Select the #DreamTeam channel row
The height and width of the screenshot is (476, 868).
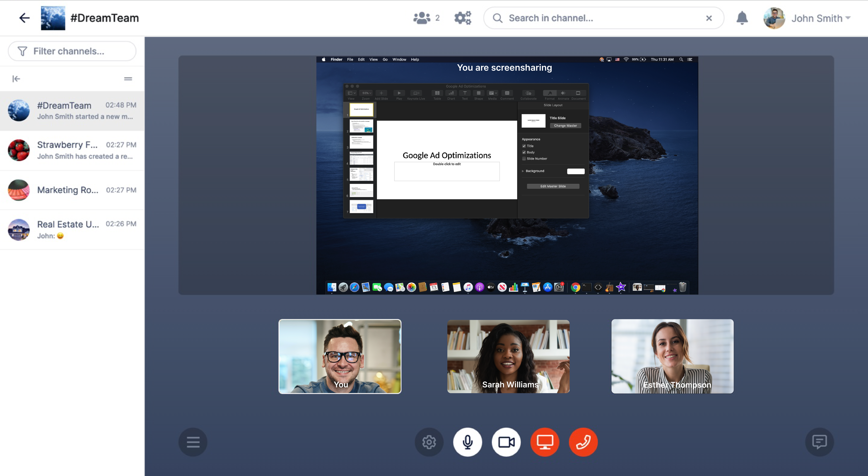tap(72, 111)
